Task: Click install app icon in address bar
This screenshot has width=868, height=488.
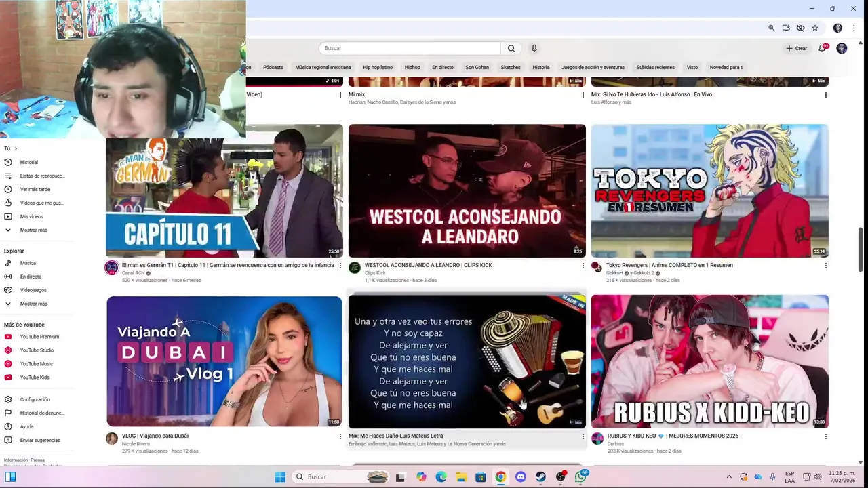Action: [786, 28]
